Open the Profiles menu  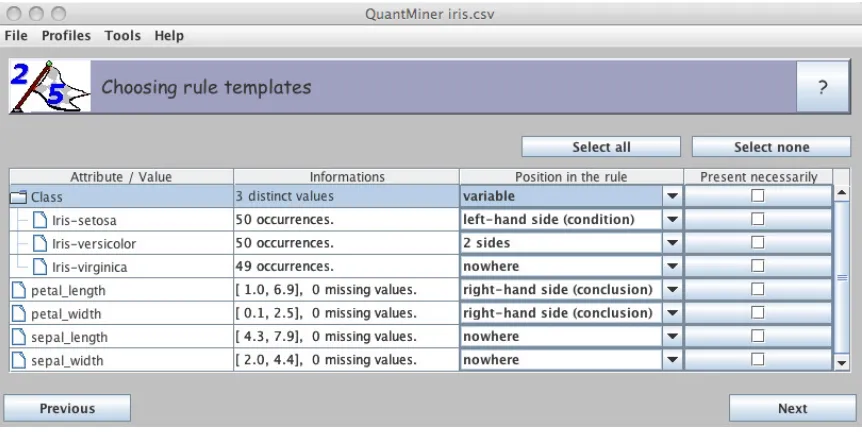point(66,36)
